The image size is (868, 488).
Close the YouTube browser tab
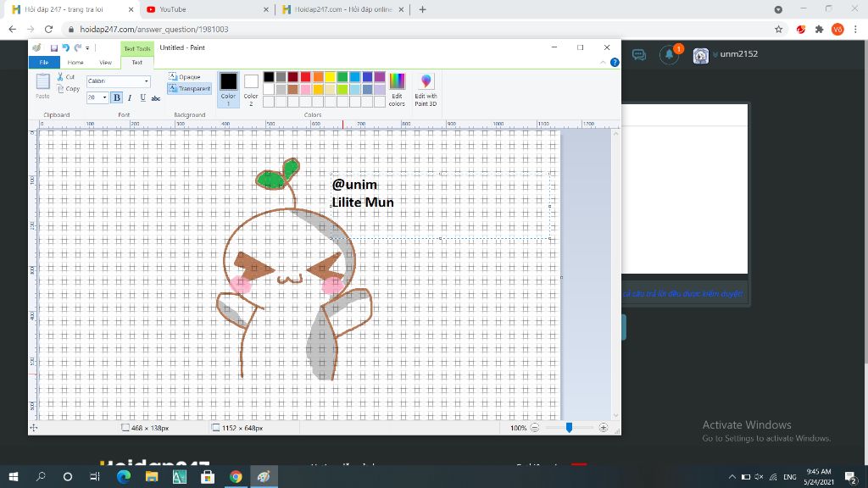click(x=265, y=9)
